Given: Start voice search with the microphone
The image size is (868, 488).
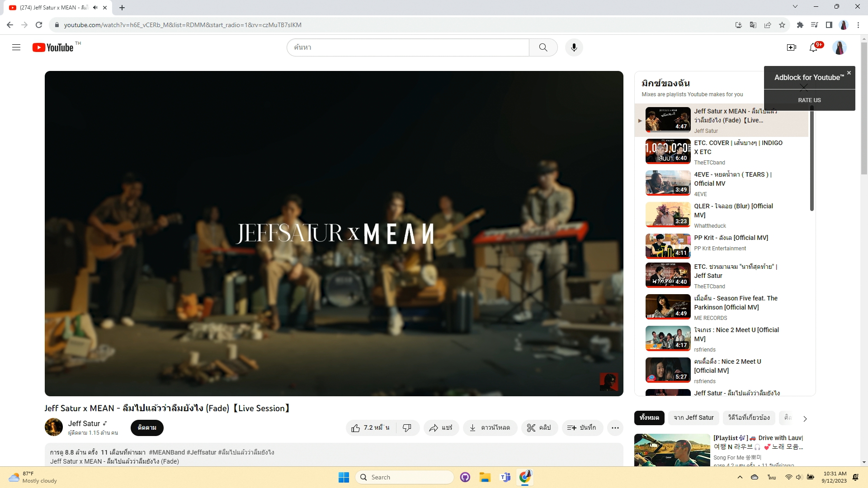Looking at the screenshot, I should (574, 47).
